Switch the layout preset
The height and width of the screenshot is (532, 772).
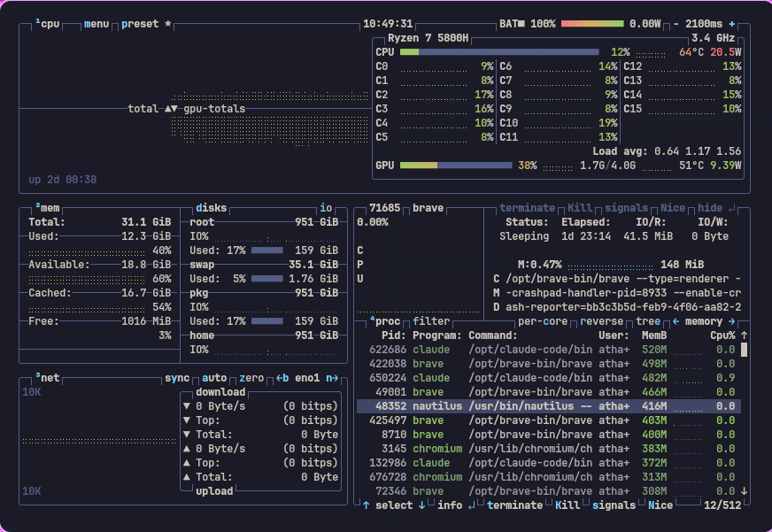pyautogui.click(x=146, y=24)
